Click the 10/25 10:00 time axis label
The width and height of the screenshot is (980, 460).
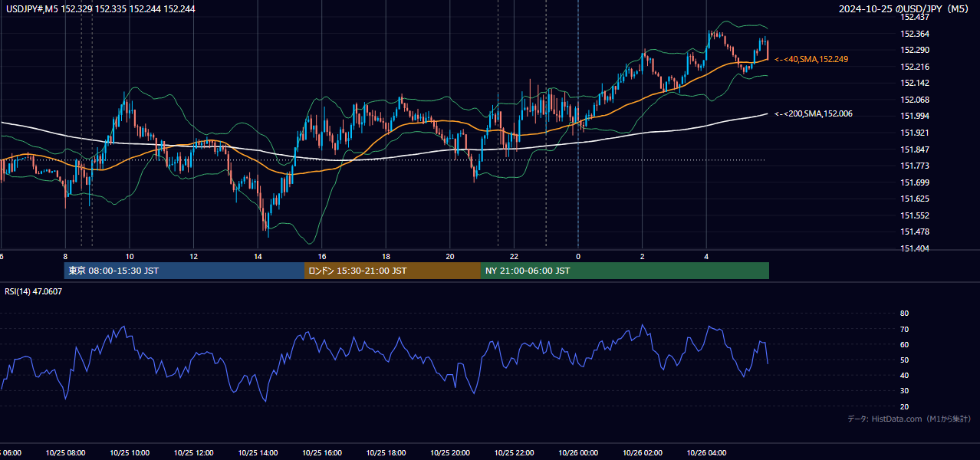point(130,453)
